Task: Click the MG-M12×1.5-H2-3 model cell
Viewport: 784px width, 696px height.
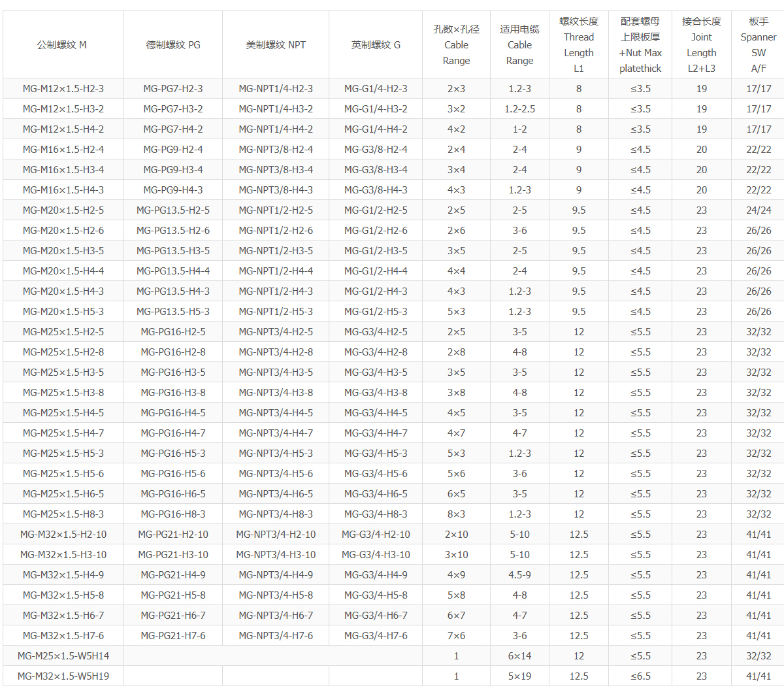Action: click(63, 89)
